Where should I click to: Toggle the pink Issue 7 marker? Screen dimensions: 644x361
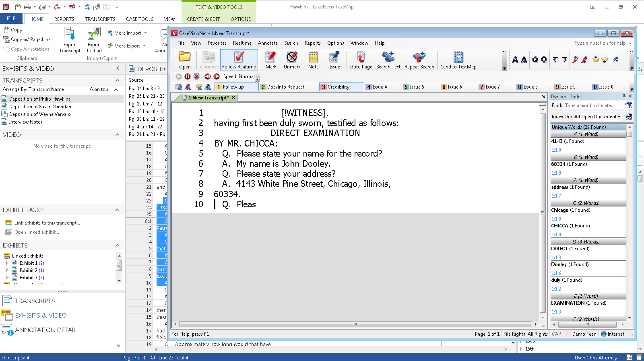click(x=489, y=87)
